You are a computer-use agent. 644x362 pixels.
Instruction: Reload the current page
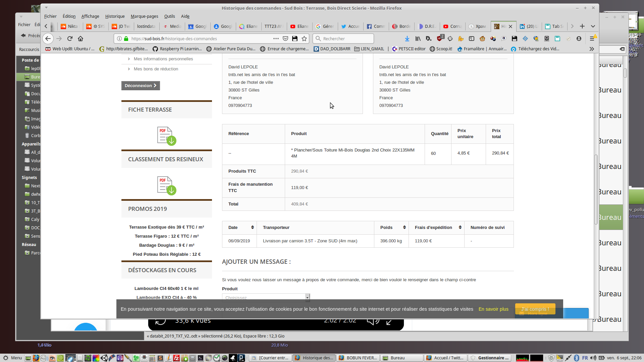(70, 39)
